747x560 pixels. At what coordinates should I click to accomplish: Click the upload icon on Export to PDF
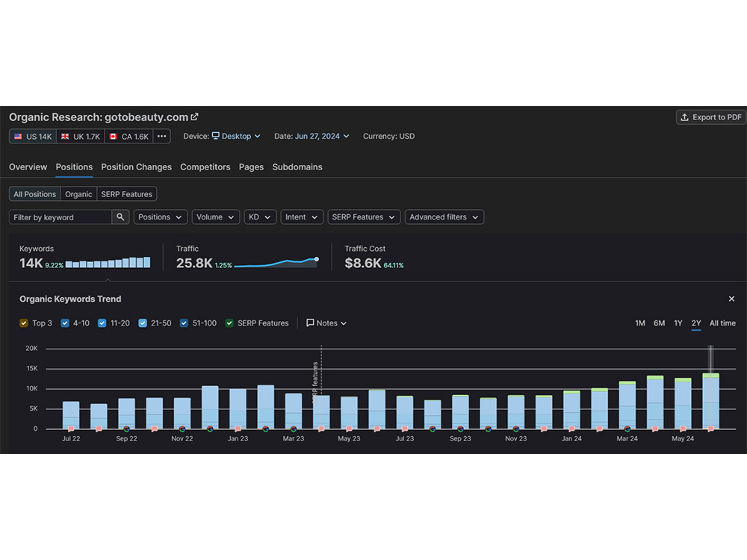pyautogui.click(x=684, y=117)
